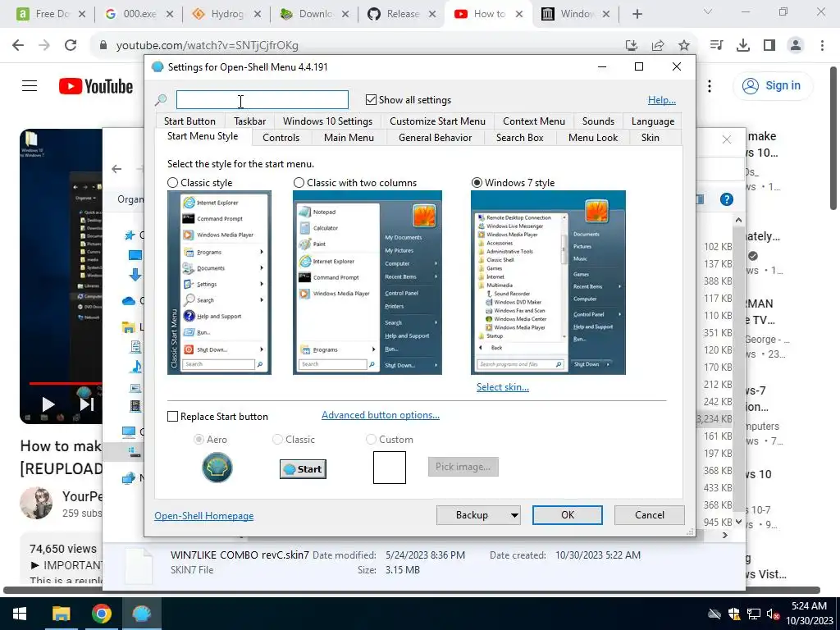Click the Custom button image box
Image resolution: width=840 pixels, height=630 pixels.
pos(390,467)
